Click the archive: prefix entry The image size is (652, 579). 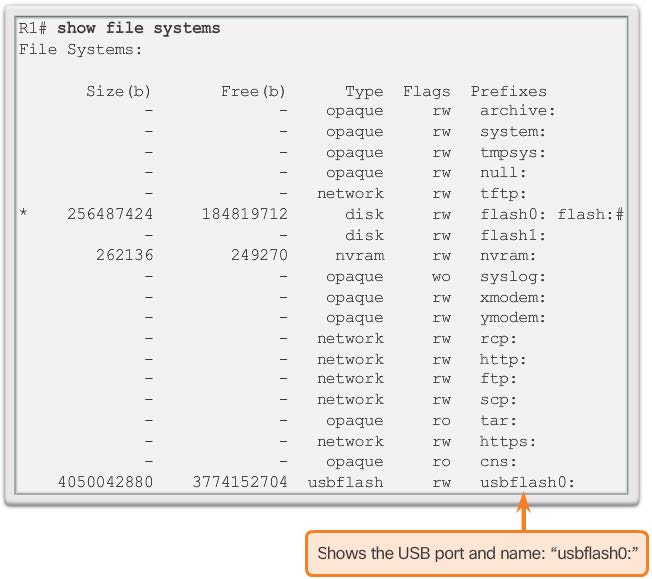pyautogui.click(x=517, y=111)
